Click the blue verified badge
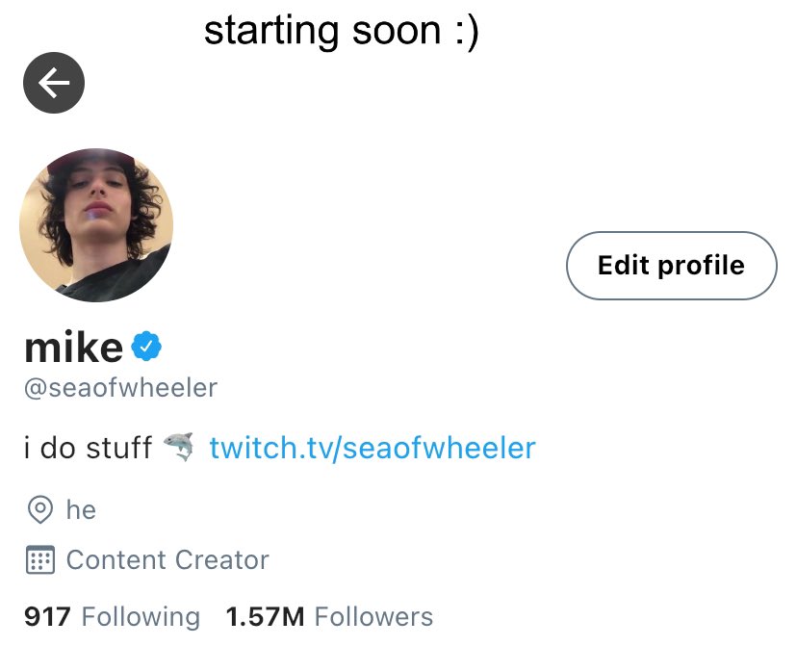 pos(146,346)
